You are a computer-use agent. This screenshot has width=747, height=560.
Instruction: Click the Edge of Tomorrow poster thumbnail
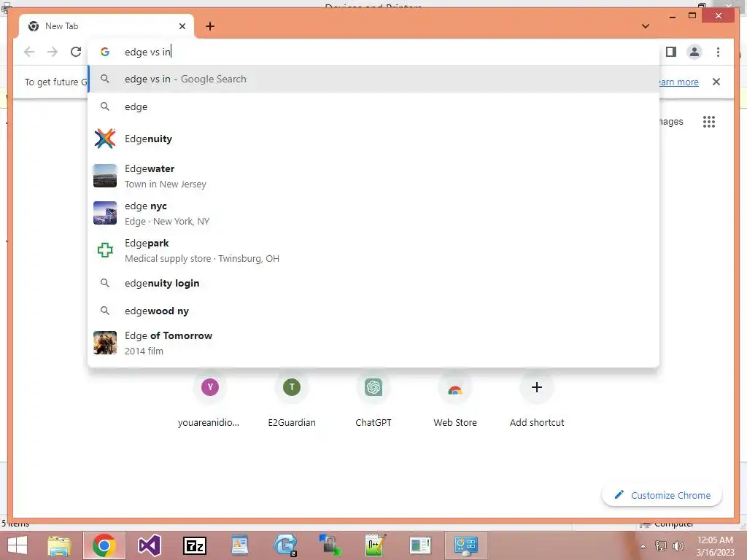click(x=105, y=343)
